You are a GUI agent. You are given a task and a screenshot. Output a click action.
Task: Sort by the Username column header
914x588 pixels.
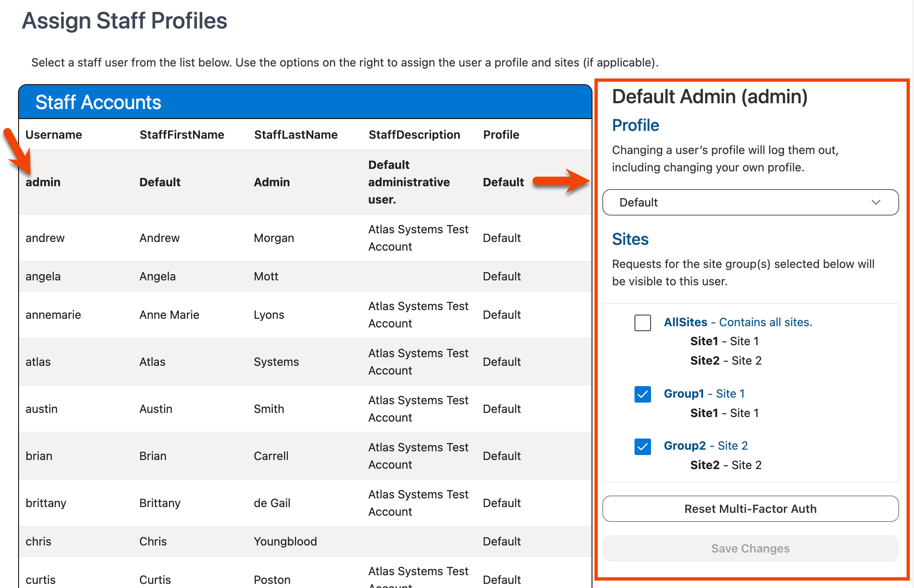click(x=54, y=134)
